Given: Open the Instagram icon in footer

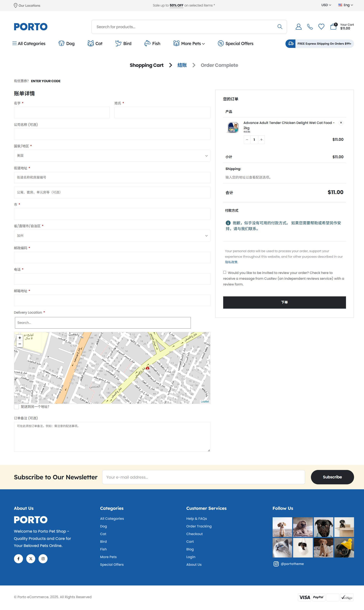Looking at the screenshot, I should (43, 559).
